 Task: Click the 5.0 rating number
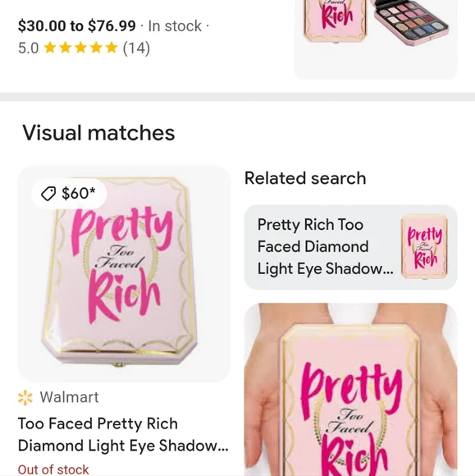[x=28, y=48]
